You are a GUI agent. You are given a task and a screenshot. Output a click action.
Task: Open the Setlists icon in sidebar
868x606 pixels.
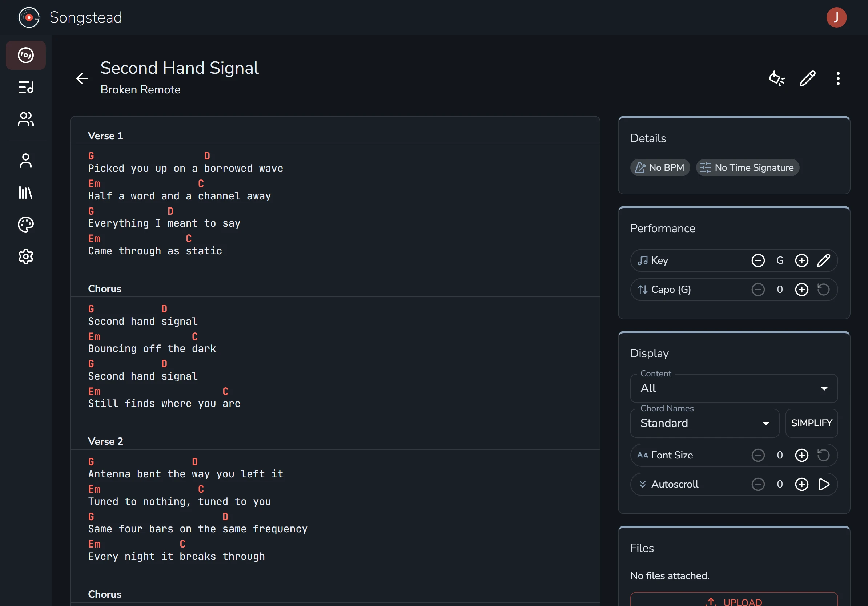26,87
